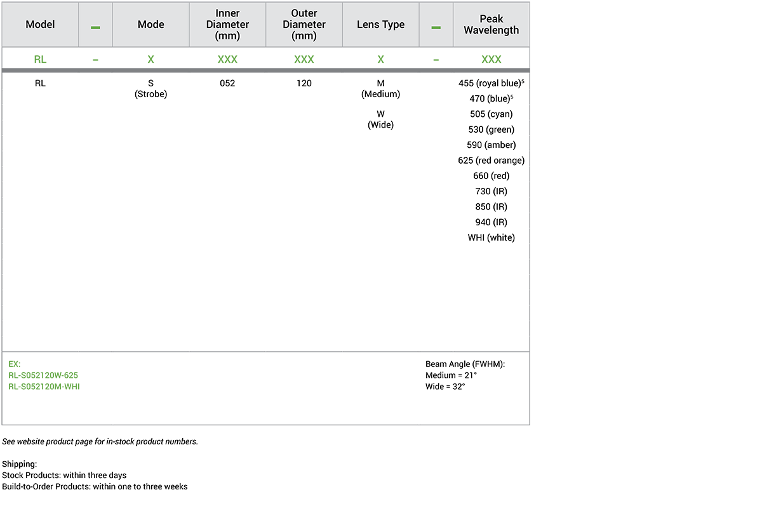Click example part number "RL-S052120M-WHI"

pyautogui.click(x=44, y=387)
